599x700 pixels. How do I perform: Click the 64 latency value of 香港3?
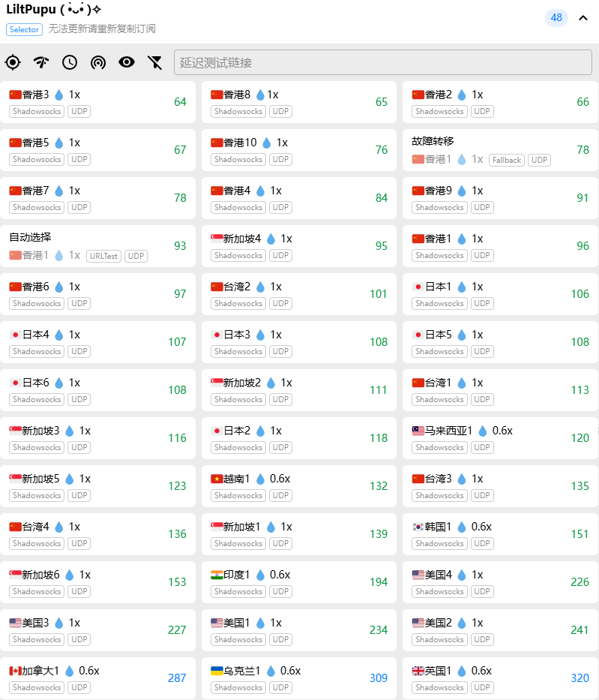point(180,102)
